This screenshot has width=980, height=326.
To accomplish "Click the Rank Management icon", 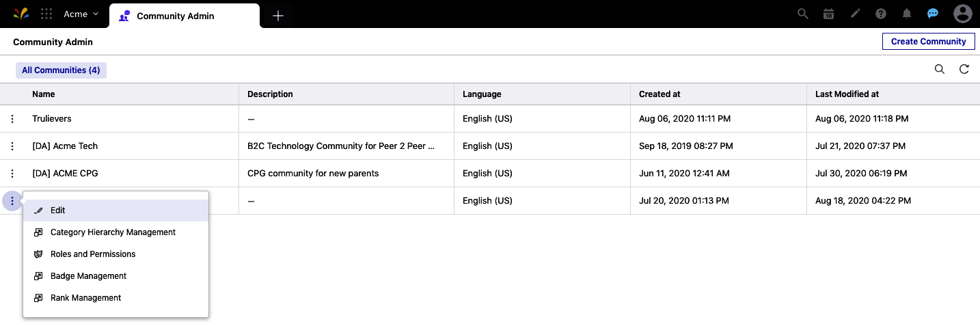I will coord(38,298).
